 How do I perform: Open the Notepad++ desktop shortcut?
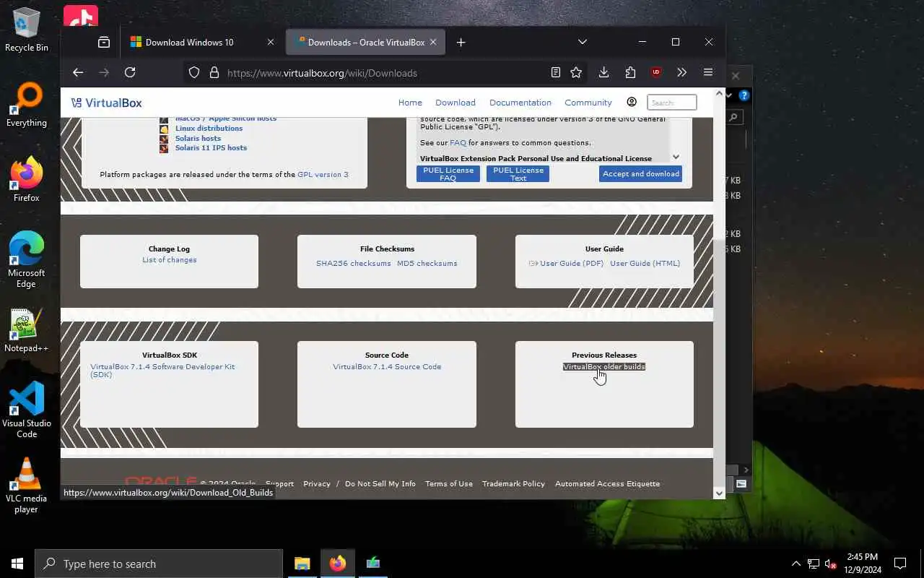point(27,331)
